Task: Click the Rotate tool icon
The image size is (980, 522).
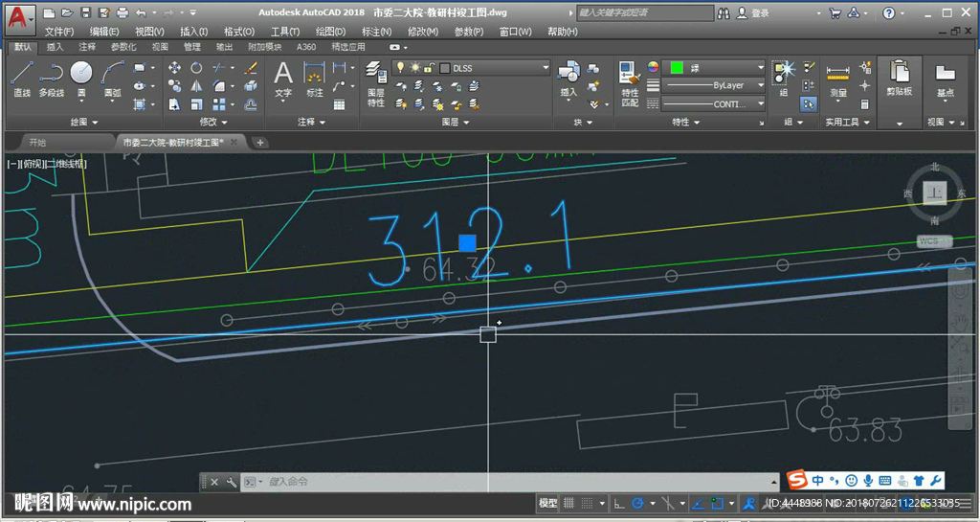Action: coord(196,67)
